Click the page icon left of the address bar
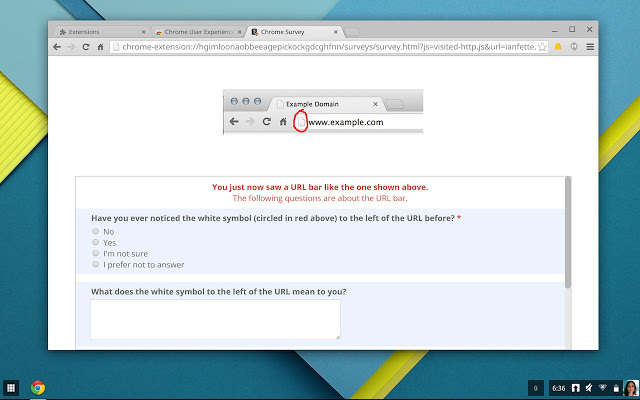This screenshot has height=400, width=640. [116, 47]
